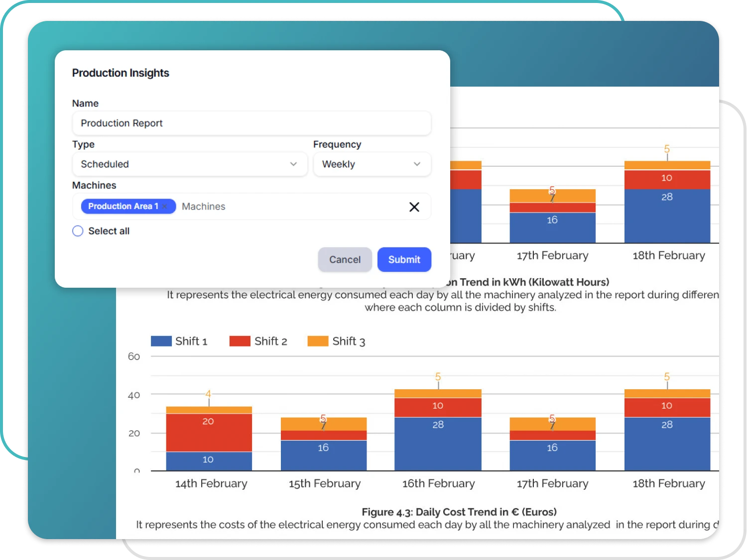Click 17th February blue 16 bar in kWh chart
The width and height of the screenshot is (747, 560).
click(552, 227)
